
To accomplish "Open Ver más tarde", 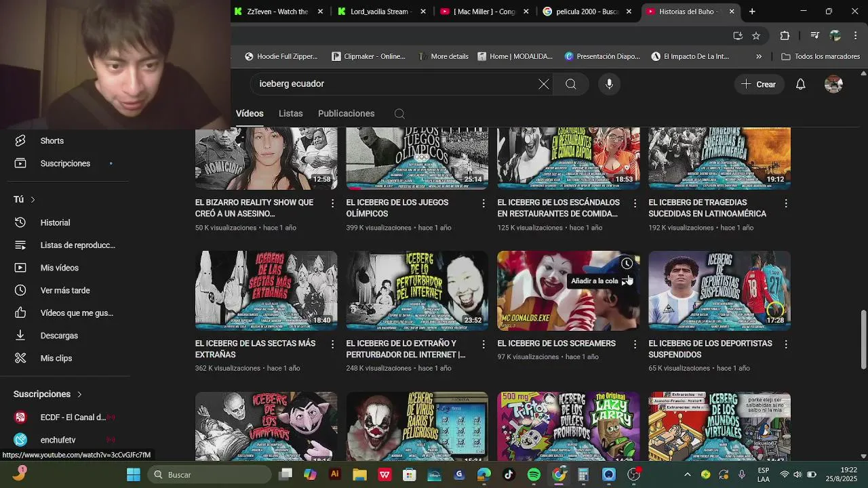I will [x=64, y=290].
